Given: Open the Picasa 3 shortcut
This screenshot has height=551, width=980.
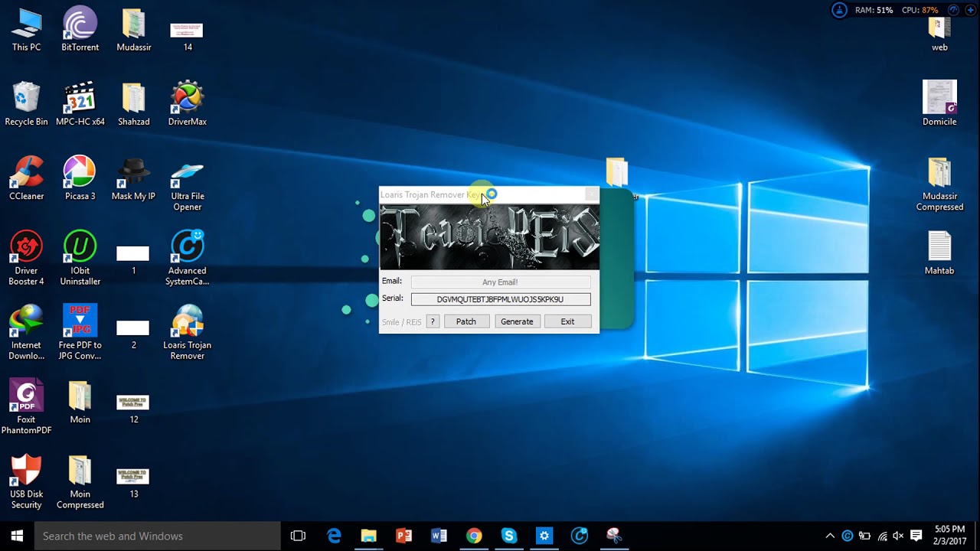Looking at the screenshot, I should (x=80, y=179).
